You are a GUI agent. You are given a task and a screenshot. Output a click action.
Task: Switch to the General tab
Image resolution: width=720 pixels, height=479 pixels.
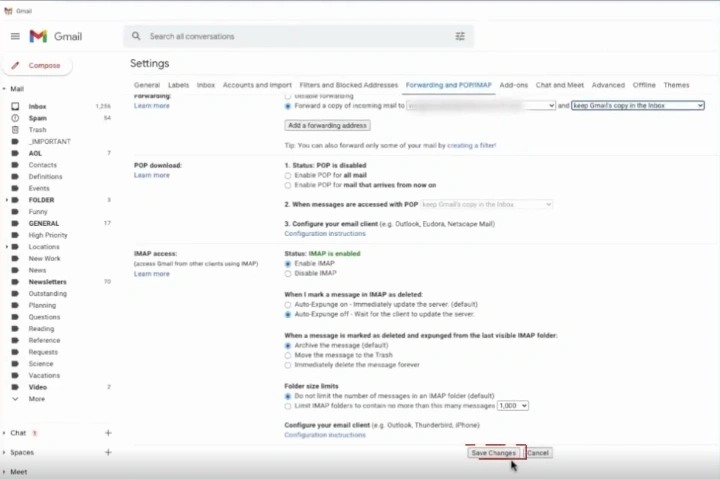[x=147, y=85]
